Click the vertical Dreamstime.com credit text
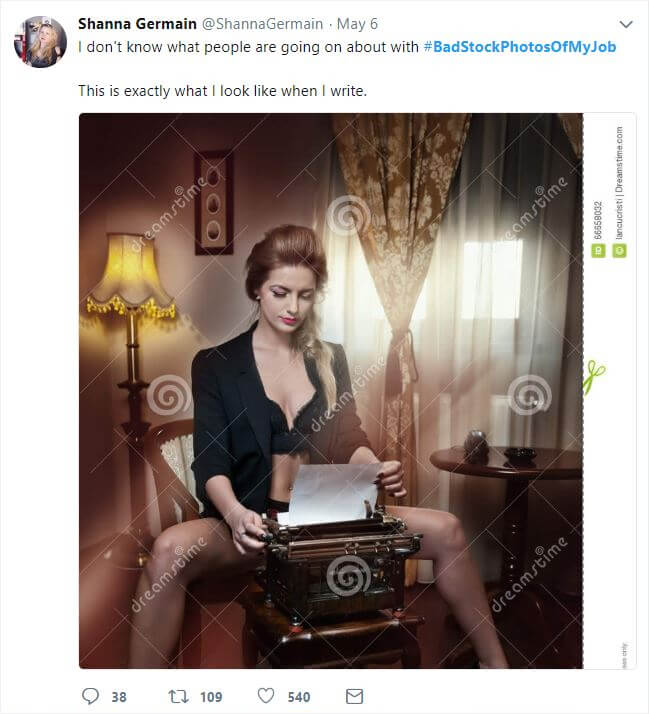The image size is (649, 714). (x=619, y=159)
